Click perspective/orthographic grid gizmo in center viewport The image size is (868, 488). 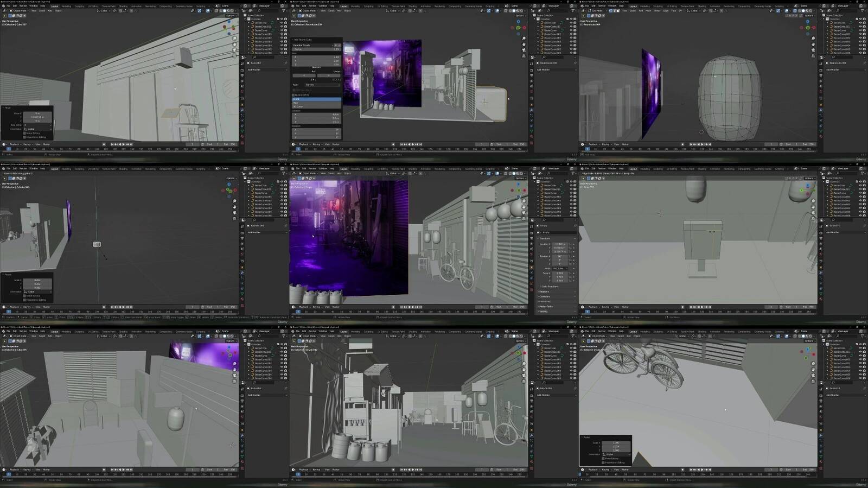coord(524,218)
